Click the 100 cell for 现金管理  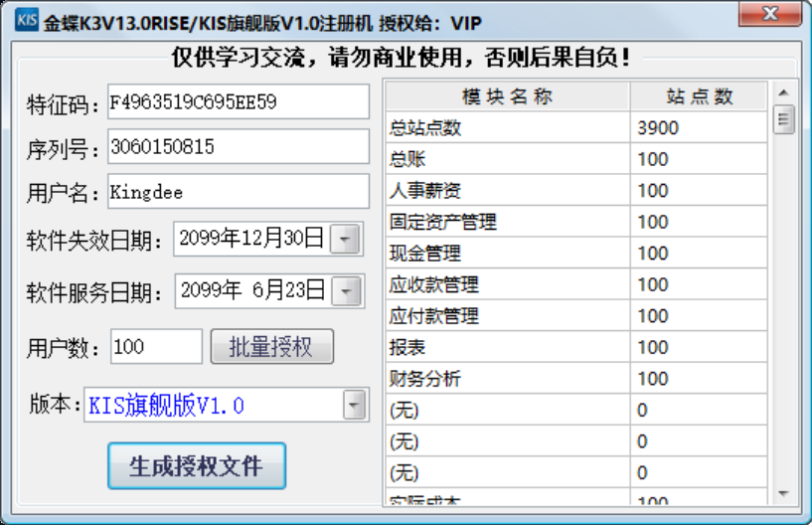click(x=699, y=253)
